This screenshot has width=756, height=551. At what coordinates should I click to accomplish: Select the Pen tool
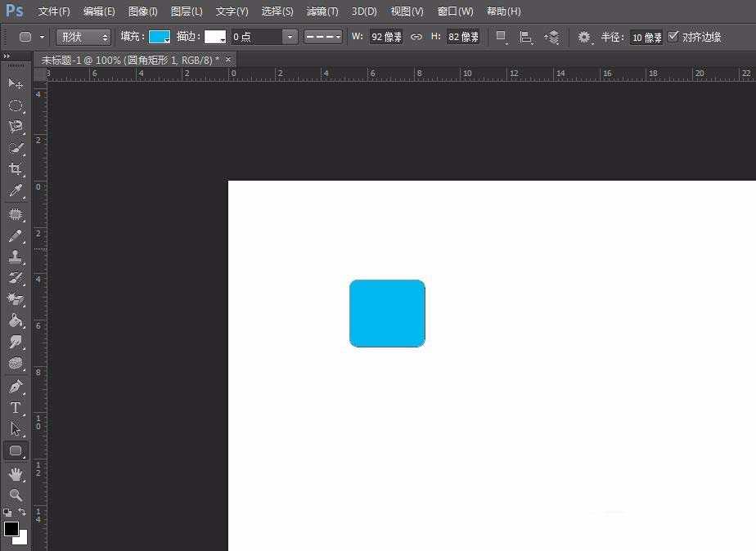[16, 387]
